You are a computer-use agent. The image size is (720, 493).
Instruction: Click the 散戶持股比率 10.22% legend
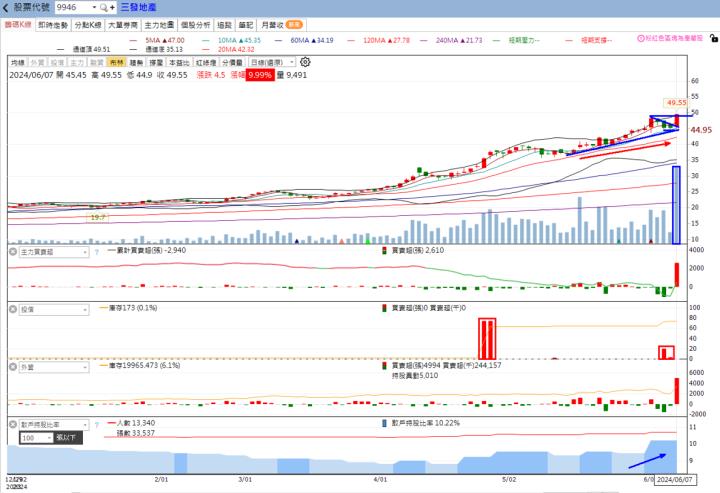click(x=421, y=423)
